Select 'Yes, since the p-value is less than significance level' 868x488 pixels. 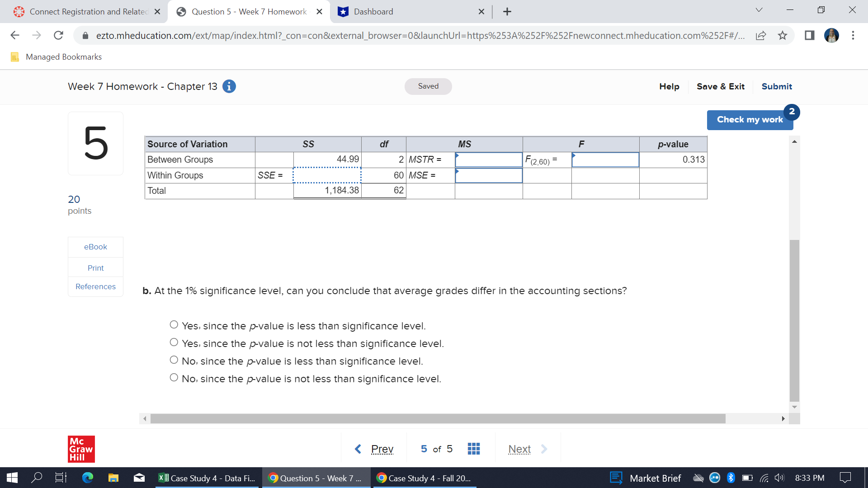click(x=174, y=324)
